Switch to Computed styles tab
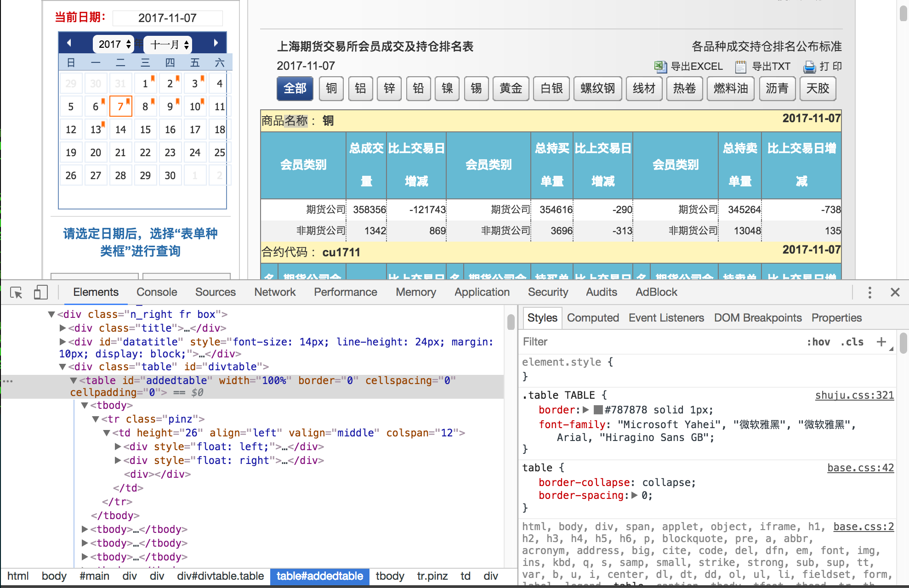The image size is (909, 588). point(592,318)
